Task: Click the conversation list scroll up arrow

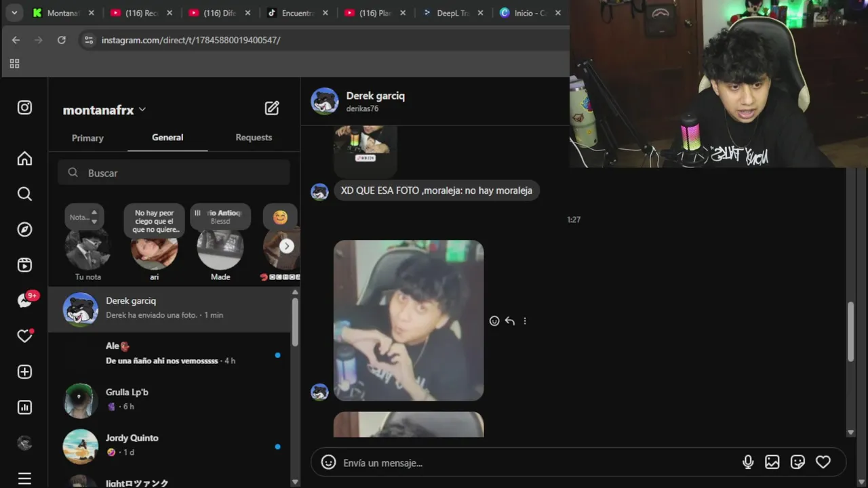Action: (x=295, y=292)
